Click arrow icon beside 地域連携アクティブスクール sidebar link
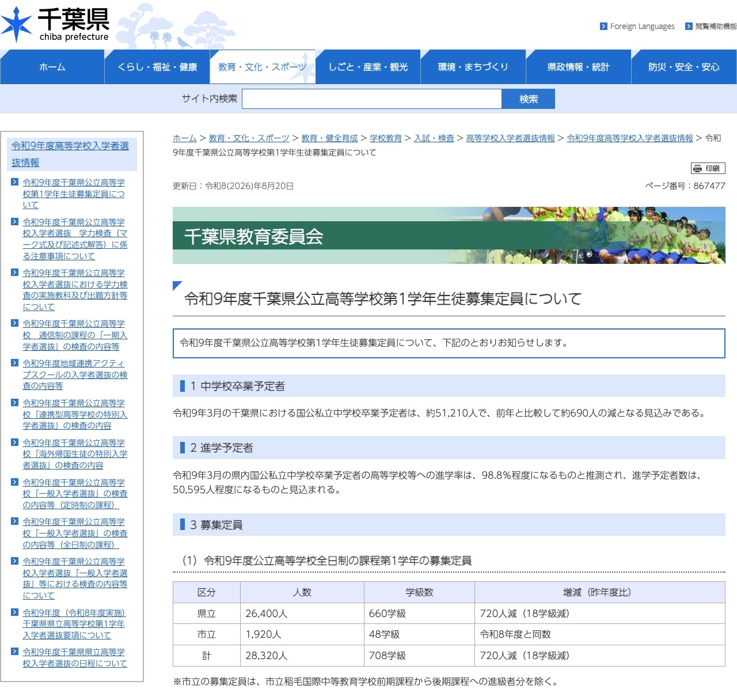 click(x=15, y=363)
